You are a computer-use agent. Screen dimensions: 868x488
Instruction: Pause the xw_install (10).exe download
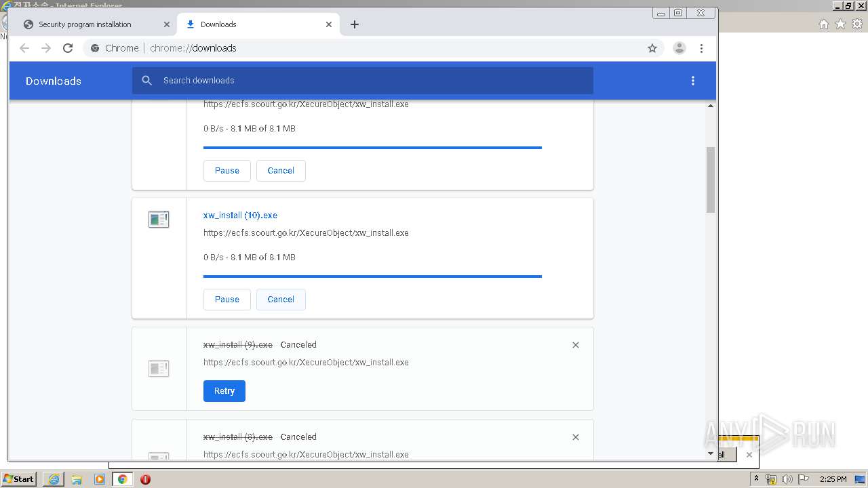pyautogui.click(x=226, y=300)
